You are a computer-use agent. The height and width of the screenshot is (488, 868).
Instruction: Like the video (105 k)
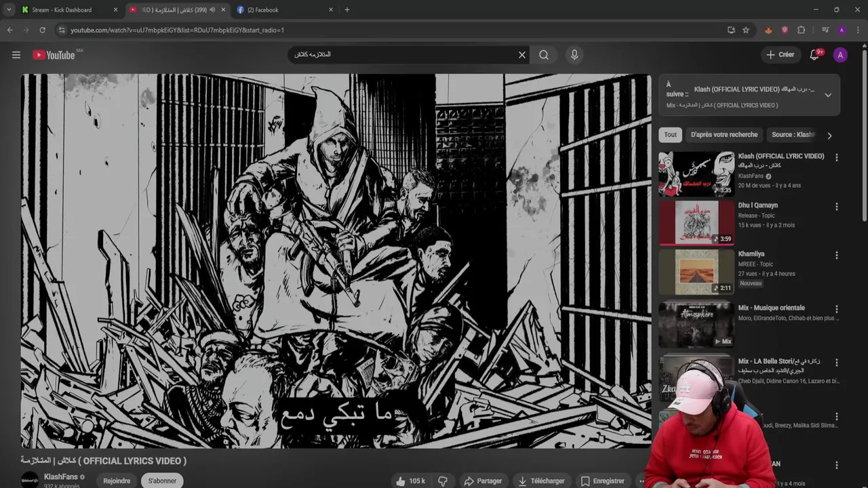click(411, 481)
